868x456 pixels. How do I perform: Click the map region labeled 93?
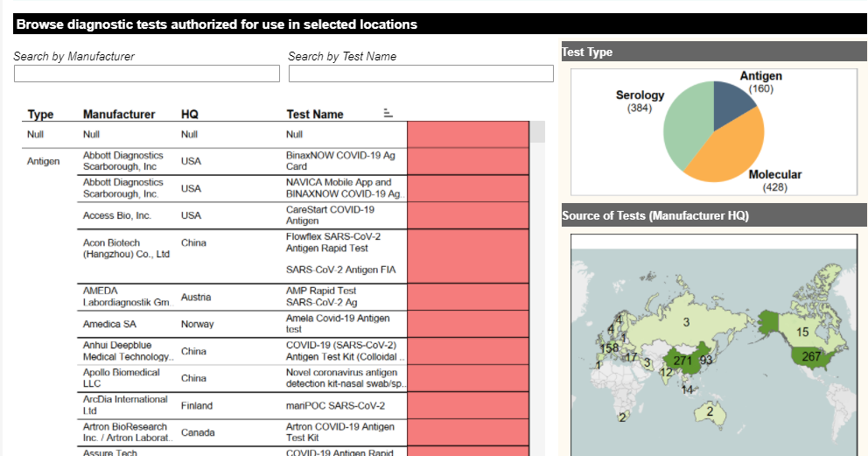click(x=706, y=360)
